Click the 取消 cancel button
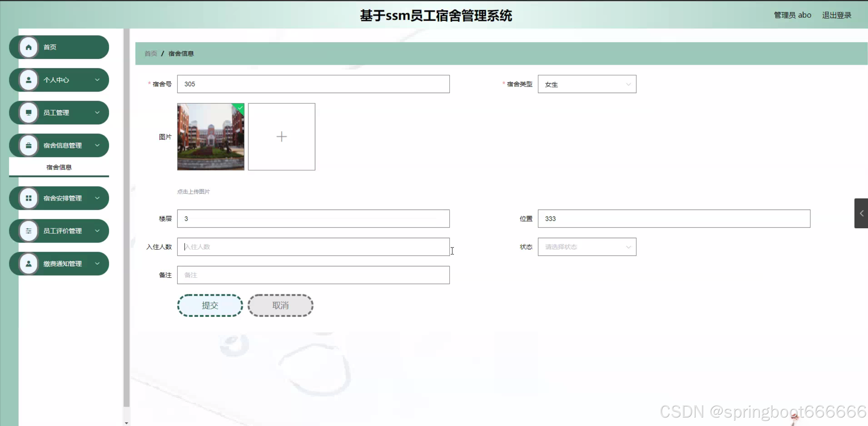 [x=280, y=305]
